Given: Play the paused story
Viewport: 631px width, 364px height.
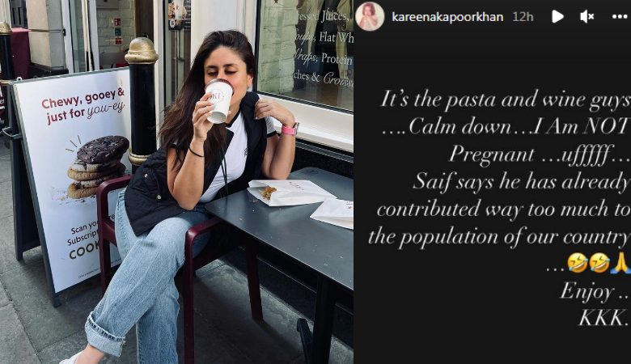Looking at the screenshot, I should tap(557, 16).
